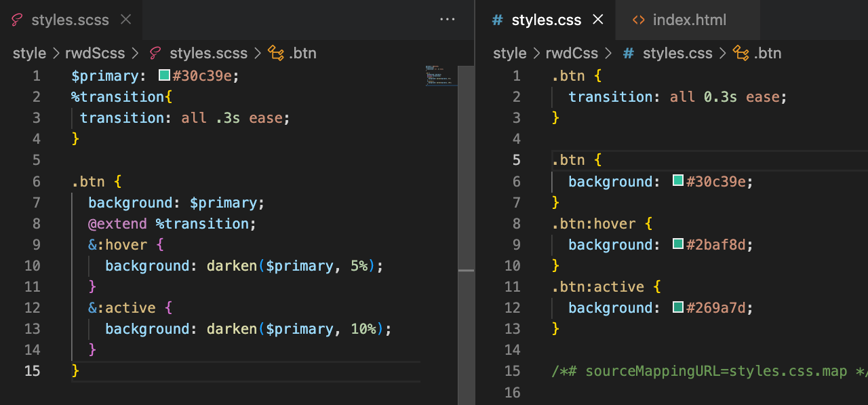This screenshot has width=868, height=405.
Task: Expand the style breadcrumb in left editor
Action: pyautogui.click(x=29, y=53)
